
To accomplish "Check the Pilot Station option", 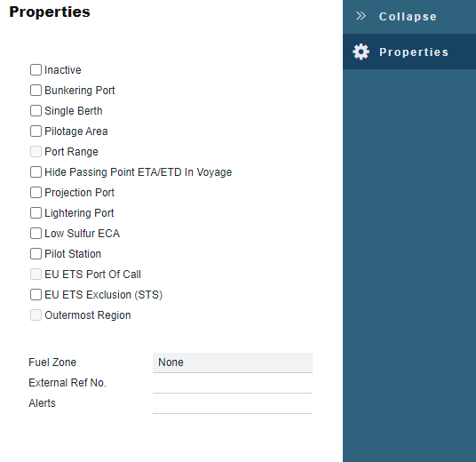I will coord(36,253).
